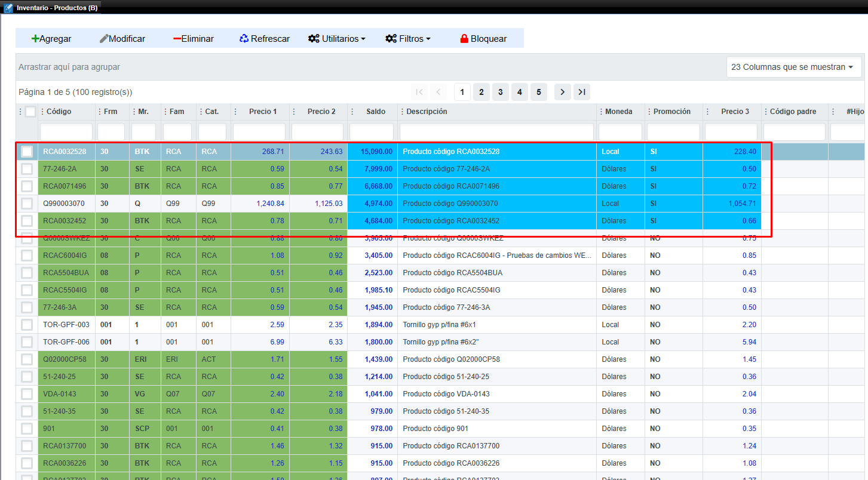Jump to page 5 of results
Screen dimensions: 868x480
pyautogui.click(x=538, y=92)
